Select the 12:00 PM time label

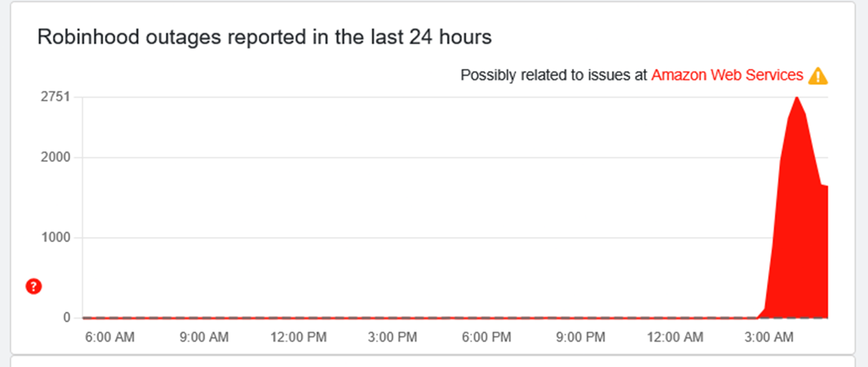[299, 337]
